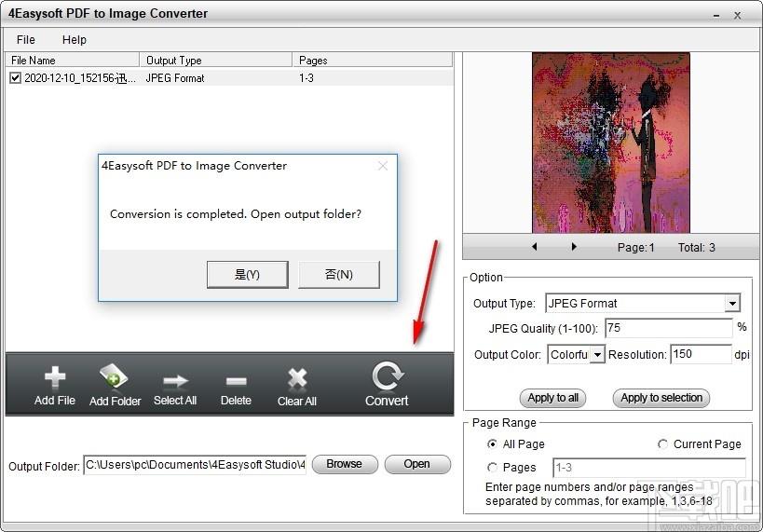
Task: Click the 是(Y) yes button
Action: (248, 275)
